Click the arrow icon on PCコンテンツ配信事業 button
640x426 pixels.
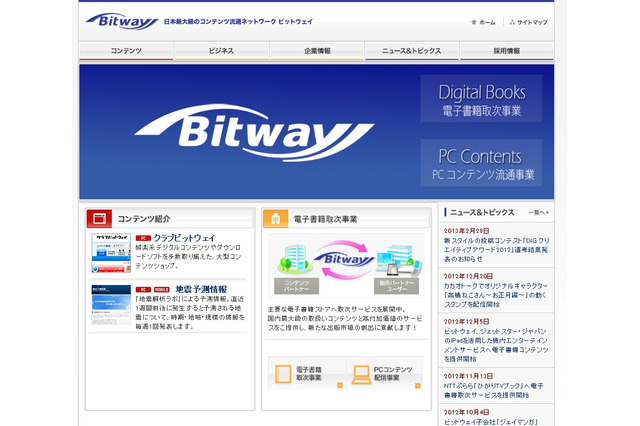pyautogui.click(x=418, y=385)
